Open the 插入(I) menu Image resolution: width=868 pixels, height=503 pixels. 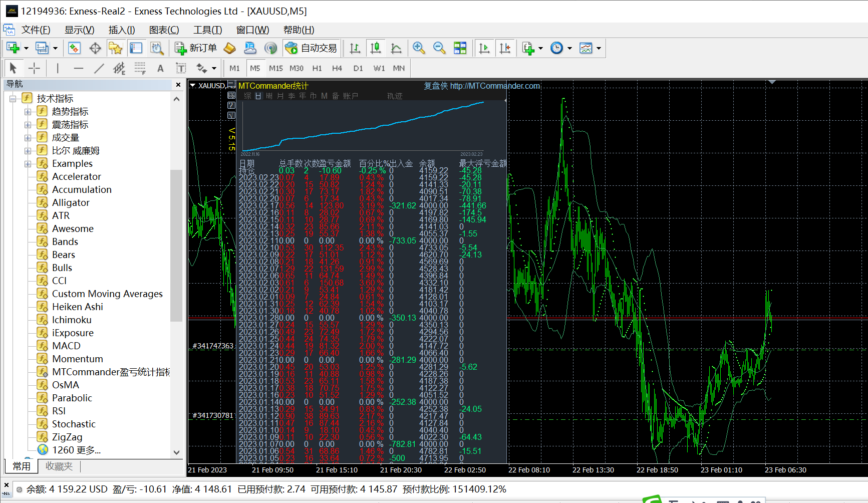[122, 30]
